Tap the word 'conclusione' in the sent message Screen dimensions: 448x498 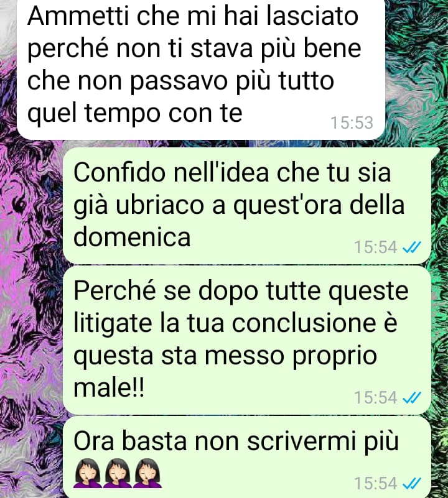[304, 323]
